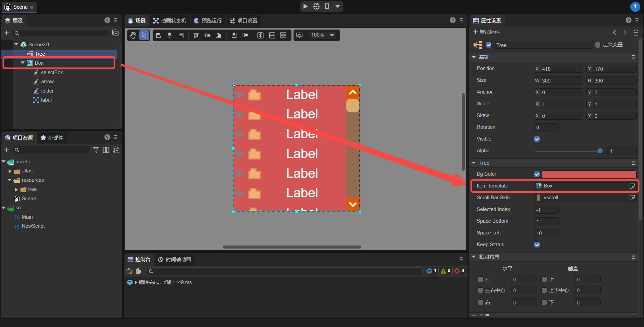644x327 pixels.
Task: Toggle the Visible checkbox
Action: point(537,139)
